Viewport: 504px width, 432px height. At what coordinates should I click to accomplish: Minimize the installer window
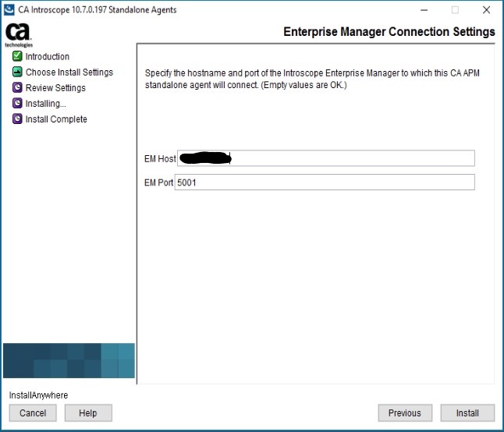pyautogui.click(x=424, y=10)
